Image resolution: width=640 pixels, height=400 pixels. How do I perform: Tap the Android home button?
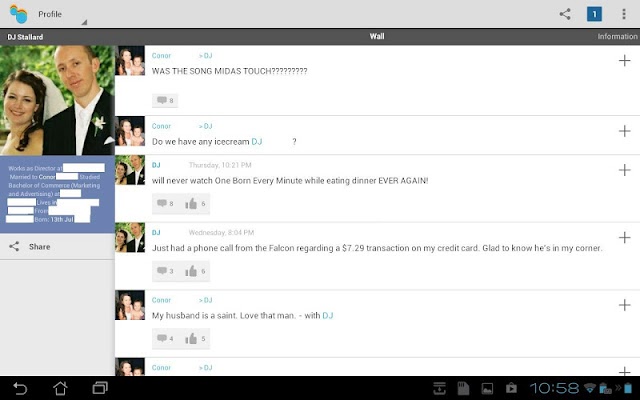pyautogui.click(x=60, y=388)
